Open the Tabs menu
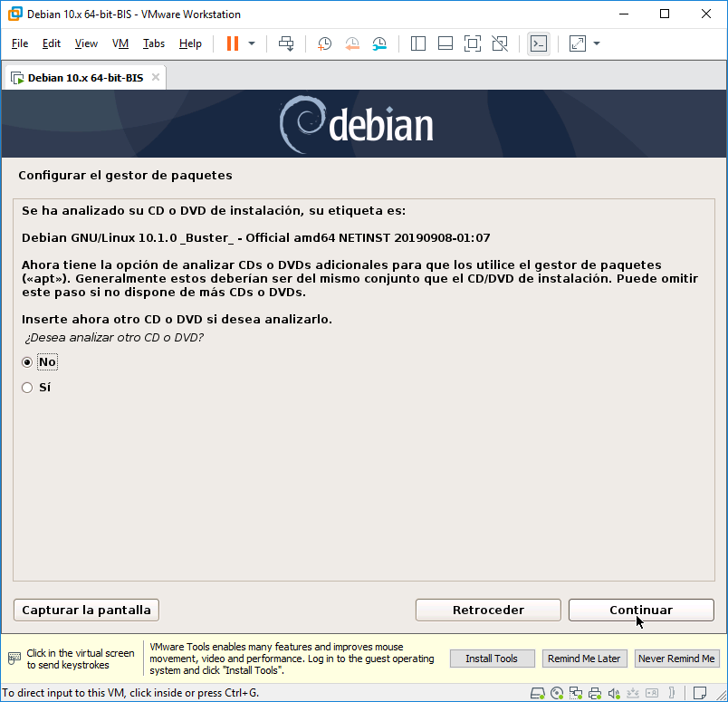This screenshot has height=702, width=728. [x=154, y=43]
